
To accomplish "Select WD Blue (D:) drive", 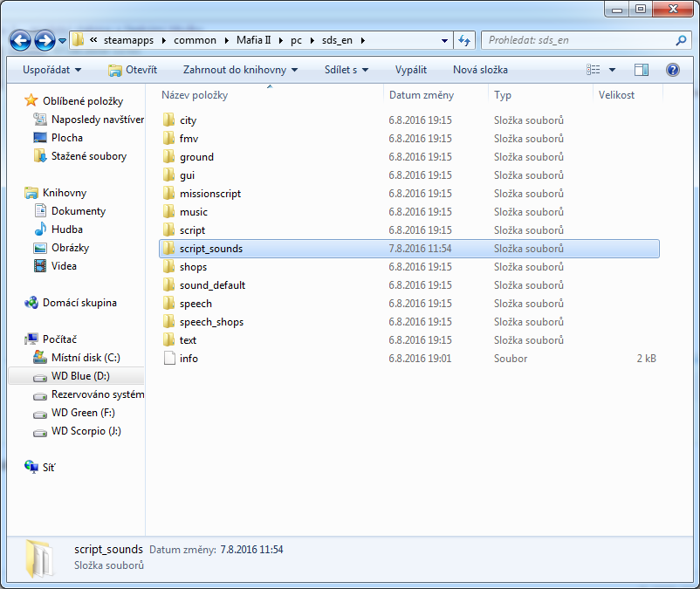I will 80,376.
